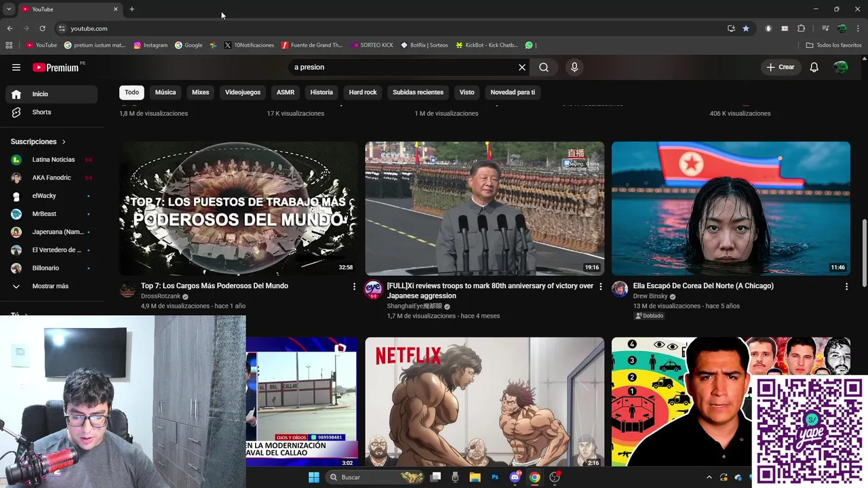
Task: Go to the YouTube Premium logo home
Action: [x=56, y=67]
